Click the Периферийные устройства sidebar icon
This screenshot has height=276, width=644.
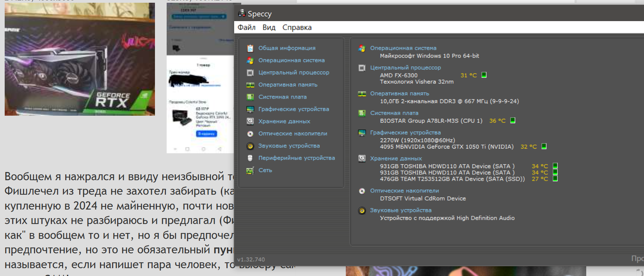coord(250,158)
